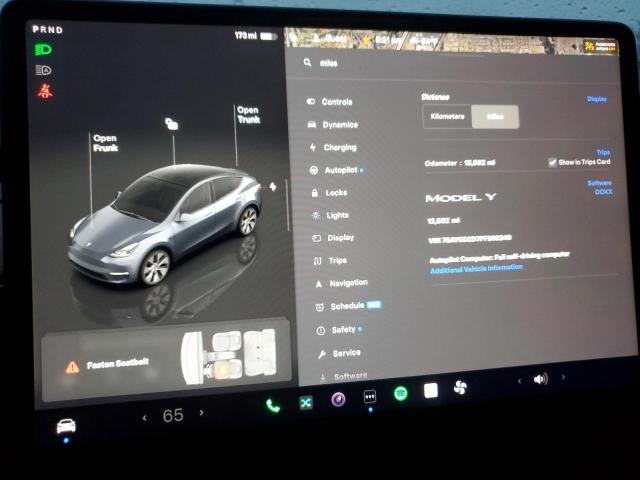Tap the map strip at top

pos(451,41)
